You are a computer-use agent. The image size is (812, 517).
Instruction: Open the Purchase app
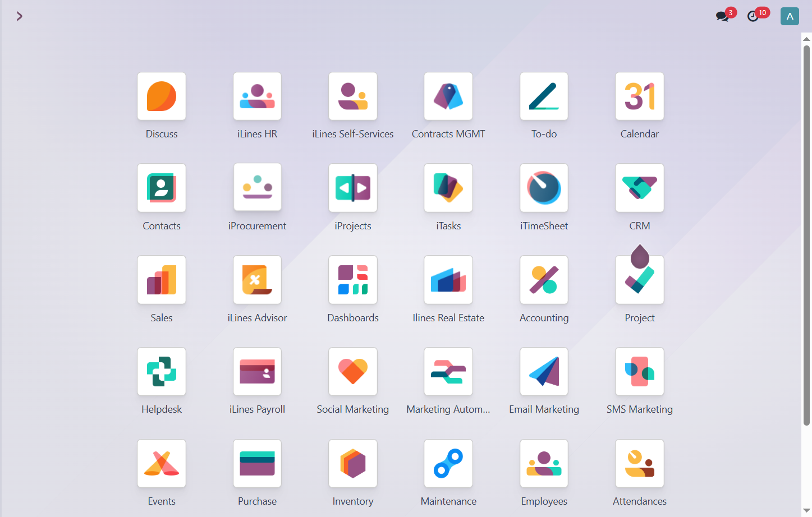[x=257, y=464]
